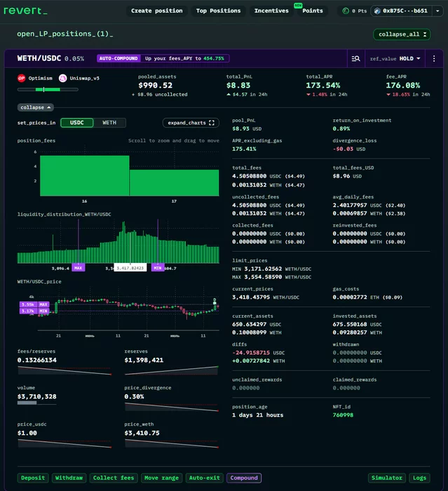
Task: Click total_PnL value $8.83
Action: (238, 86)
